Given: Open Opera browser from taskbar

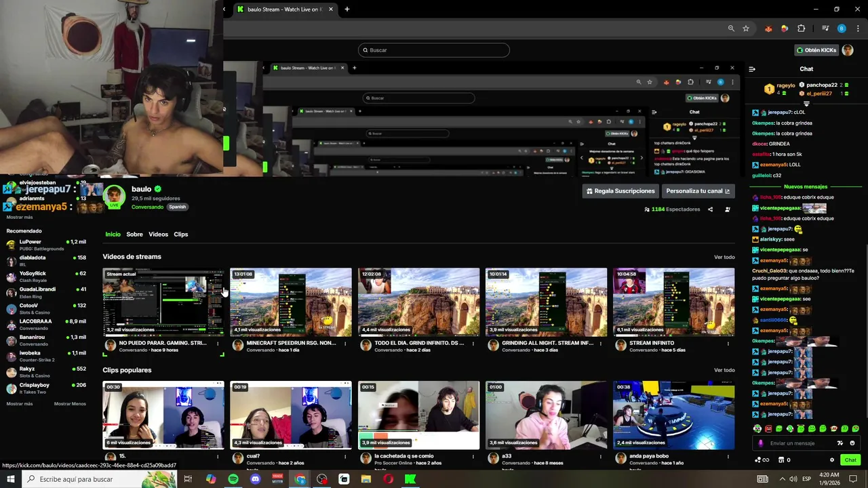Looking at the screenshot, I should coord(389,479).
